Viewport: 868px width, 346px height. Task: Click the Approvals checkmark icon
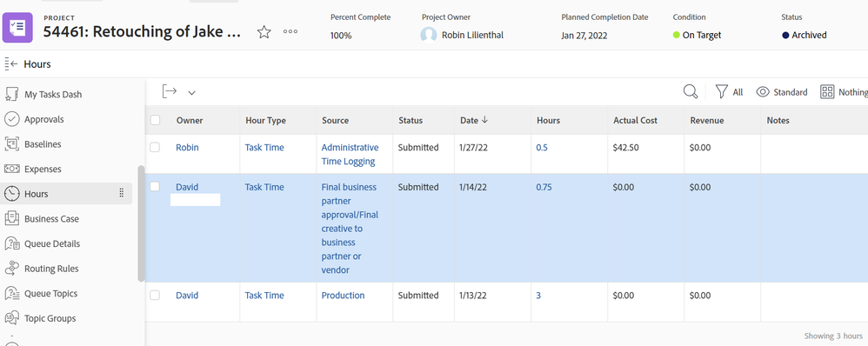(x=11, y=119)
